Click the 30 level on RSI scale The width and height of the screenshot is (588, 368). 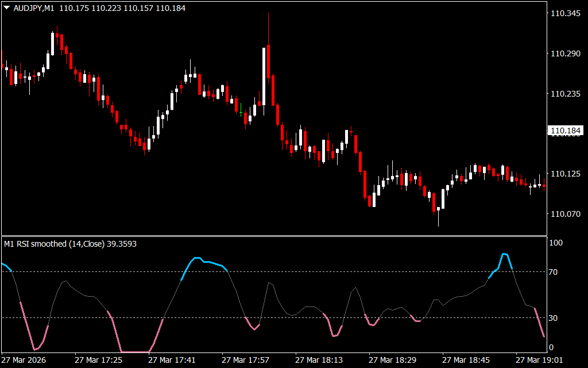point(555,318)
